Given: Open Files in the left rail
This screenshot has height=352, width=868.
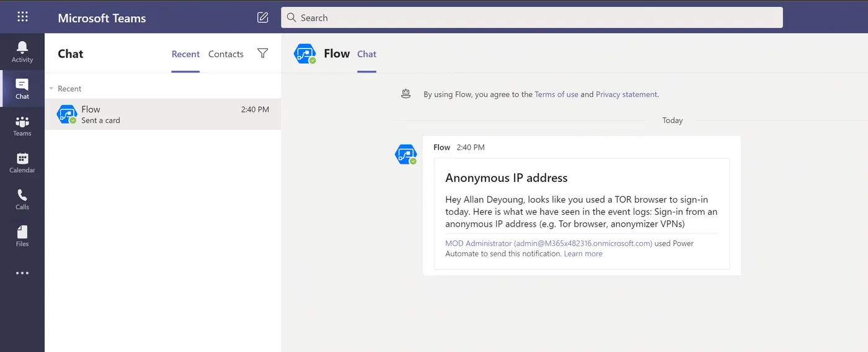Looking at the screenshot, I should pos(22,236).
